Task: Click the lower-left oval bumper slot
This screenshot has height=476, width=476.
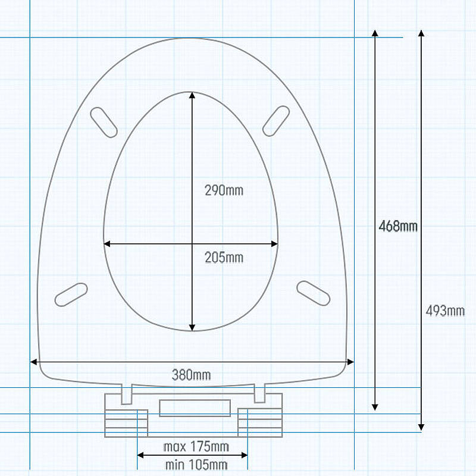Action: pyautogui.click(x=71, y=294)
